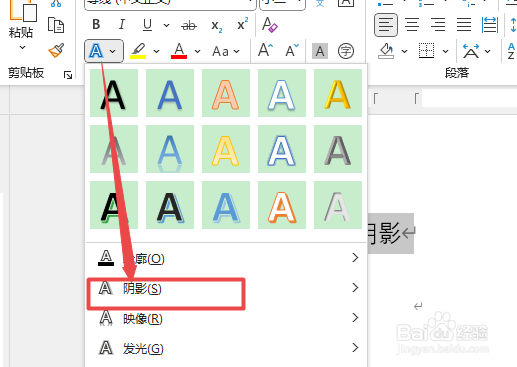Image resolution: width=517 pixels, height=367 pixels.
Task: Align text left
Action: (386, 25)
